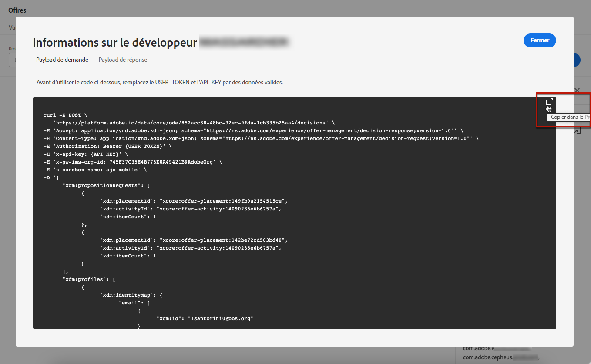
Task: Click the "Offres" page title behind the dialog
Action: (17, 10)
